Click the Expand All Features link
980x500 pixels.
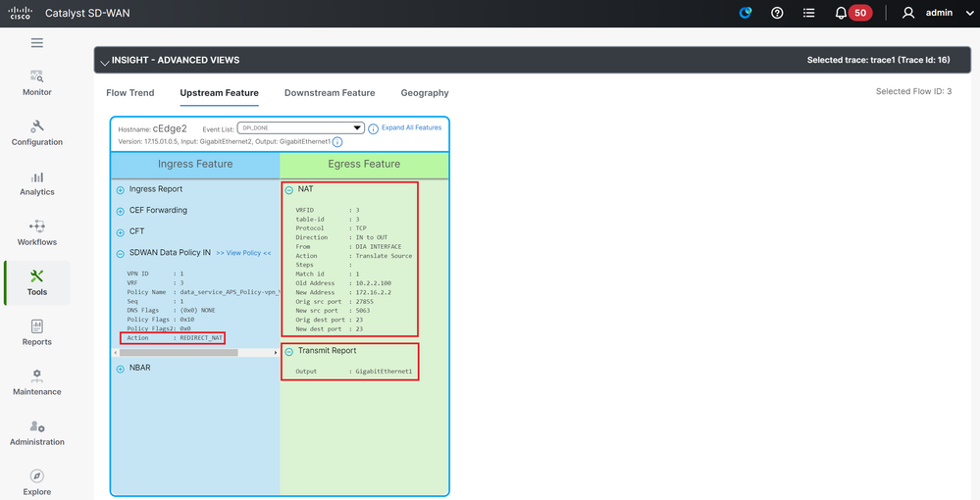pyautogui.click(x=411, y=127)
